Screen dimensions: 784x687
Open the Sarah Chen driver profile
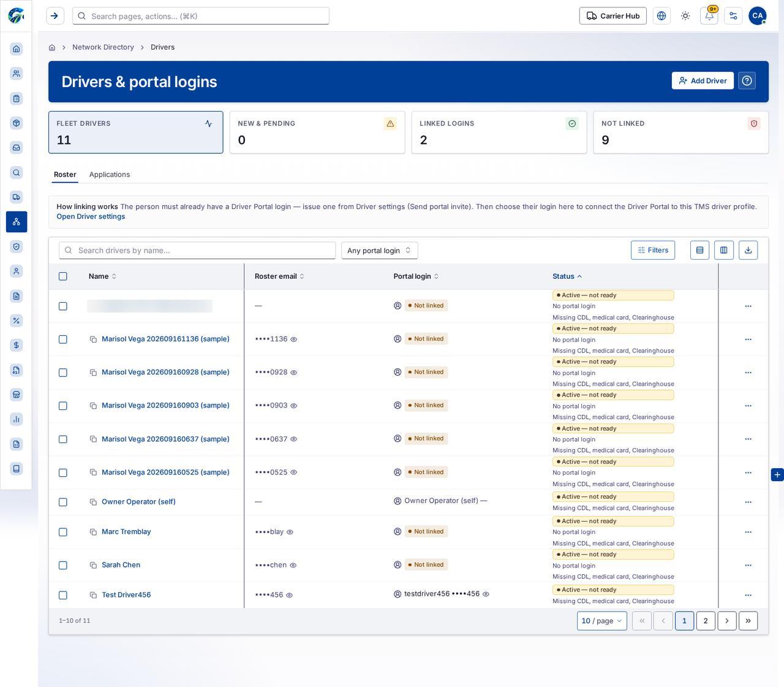click(121, 565)
